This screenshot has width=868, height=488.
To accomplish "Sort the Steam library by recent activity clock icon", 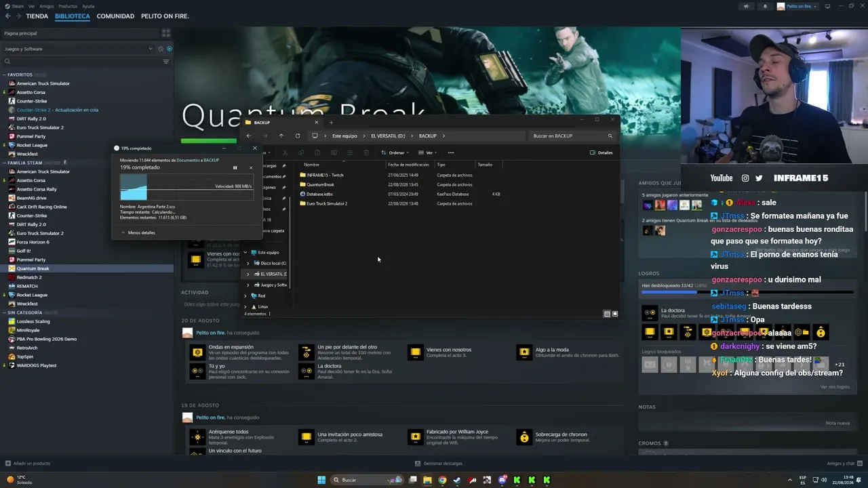I will tap(161, 49).
